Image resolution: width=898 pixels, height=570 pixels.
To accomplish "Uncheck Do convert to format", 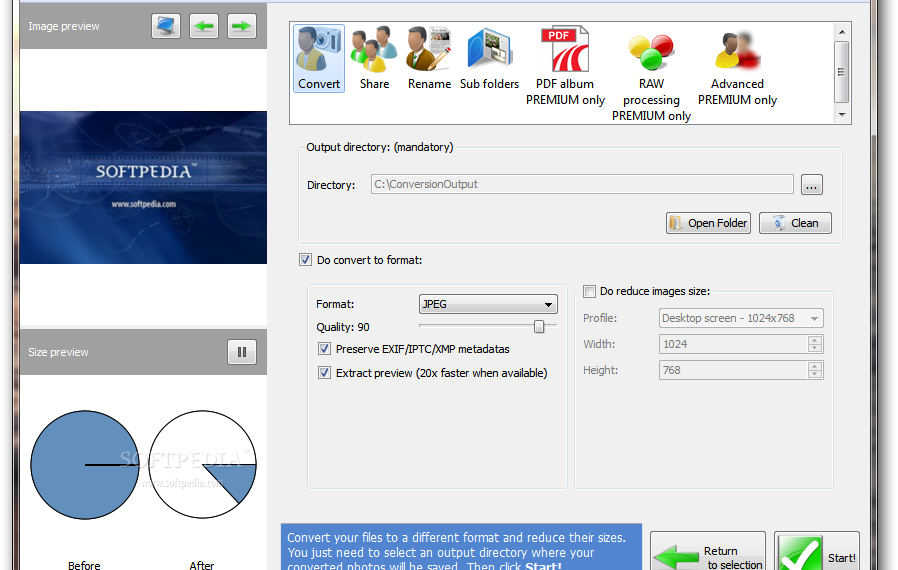I will point(306,260).
